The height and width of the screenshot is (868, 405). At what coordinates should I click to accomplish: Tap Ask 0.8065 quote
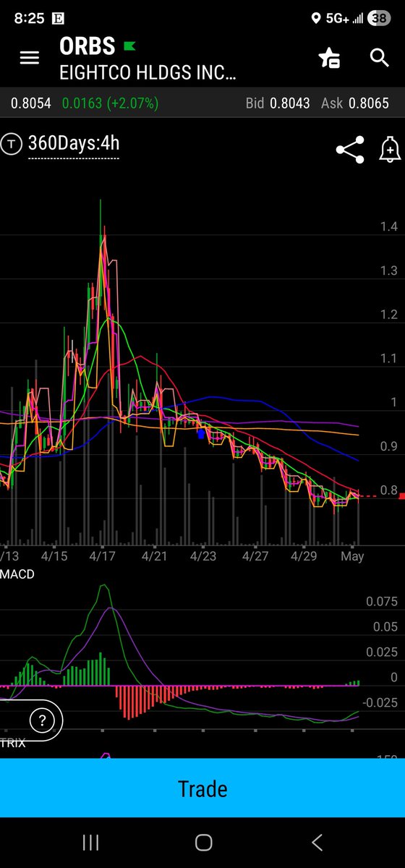(x=354, y=103)
